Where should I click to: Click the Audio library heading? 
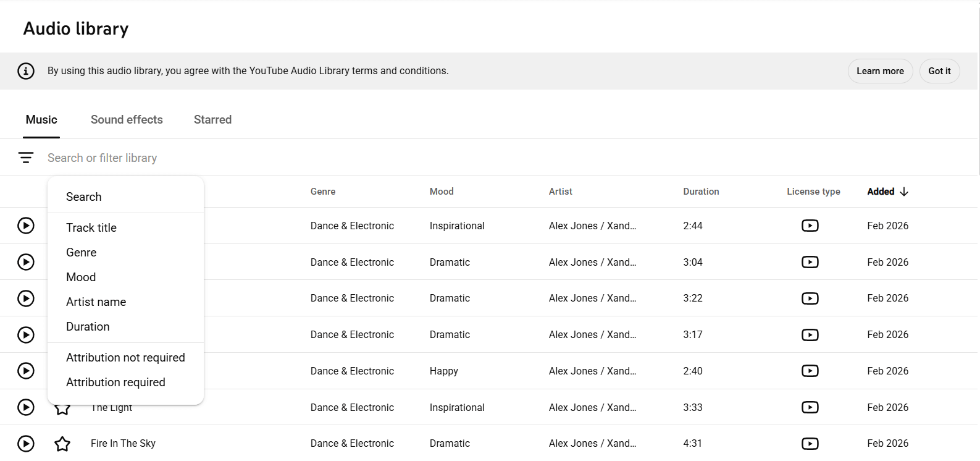coord(76,29)
